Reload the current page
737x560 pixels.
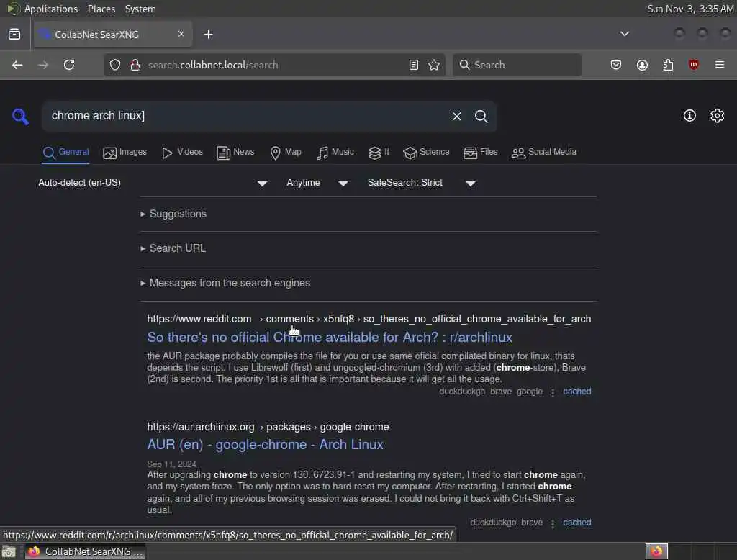coord(69,65)
